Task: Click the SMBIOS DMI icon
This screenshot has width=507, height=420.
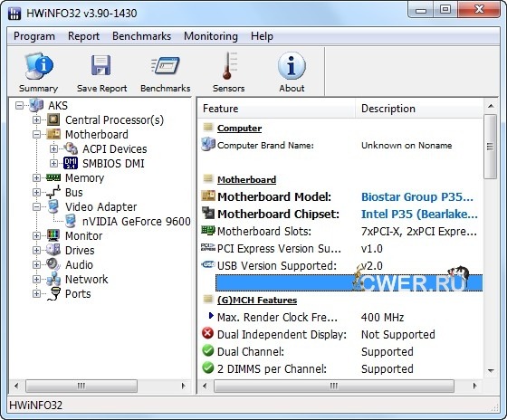Action: pos(71,163)
